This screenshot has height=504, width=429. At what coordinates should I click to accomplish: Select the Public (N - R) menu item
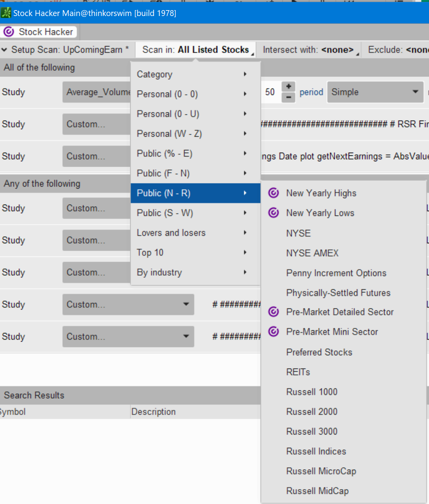click(195, 193)
